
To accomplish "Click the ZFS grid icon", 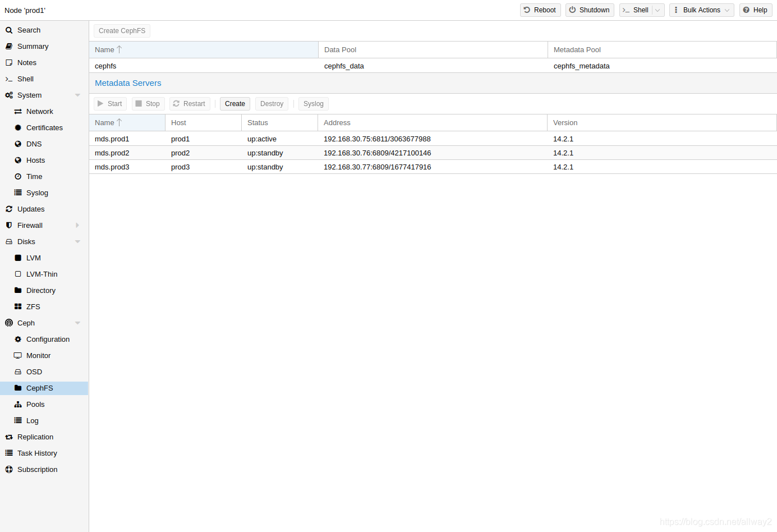I will pos(18,307).
